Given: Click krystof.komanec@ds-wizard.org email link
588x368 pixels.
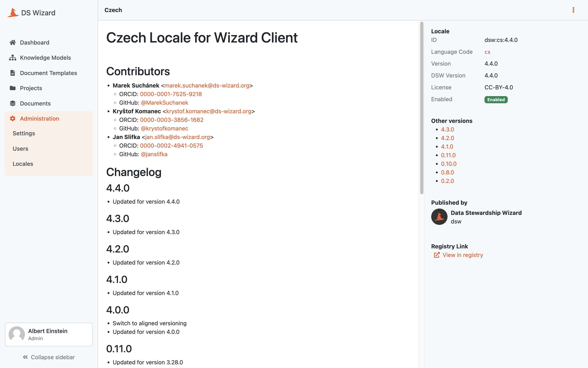Looking at the screenshot, I should pyautogui.click(x=209, y=111).
